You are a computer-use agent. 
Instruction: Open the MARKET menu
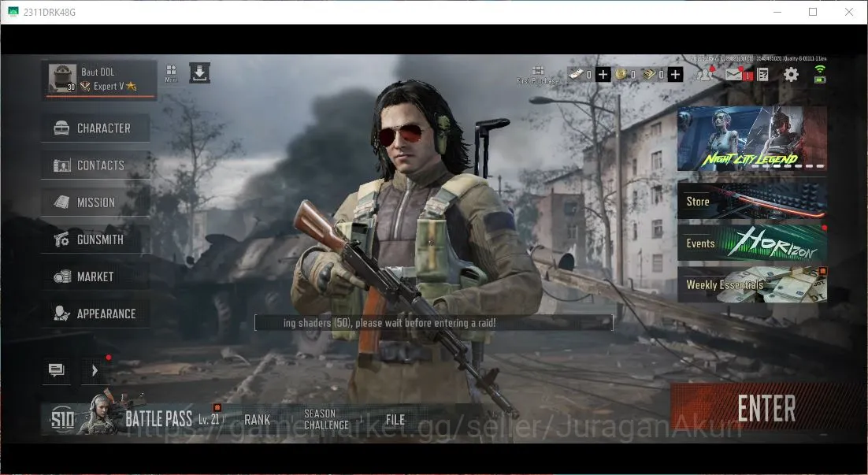tap(95, 276)
